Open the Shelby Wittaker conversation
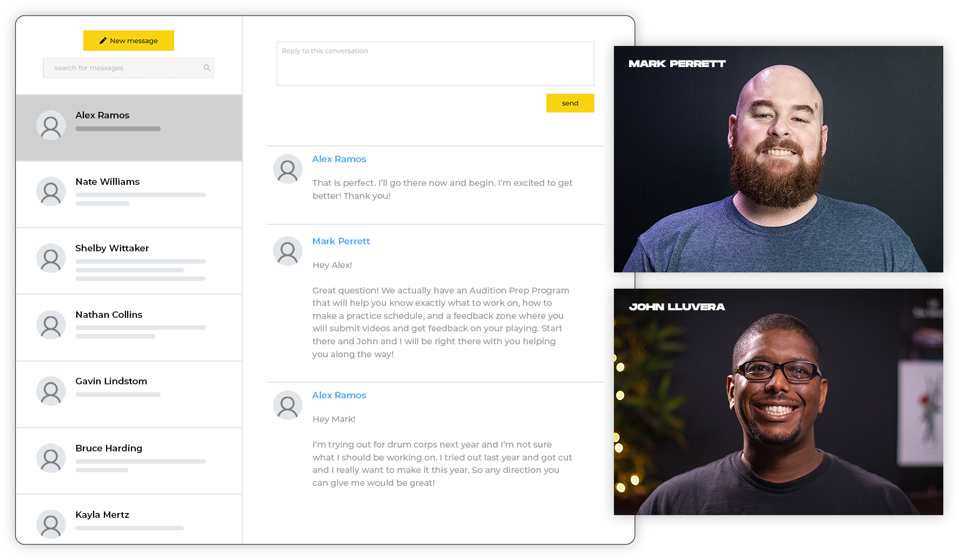Image resolution: width=959 pixels, height=560 pixels. (129, 261)
